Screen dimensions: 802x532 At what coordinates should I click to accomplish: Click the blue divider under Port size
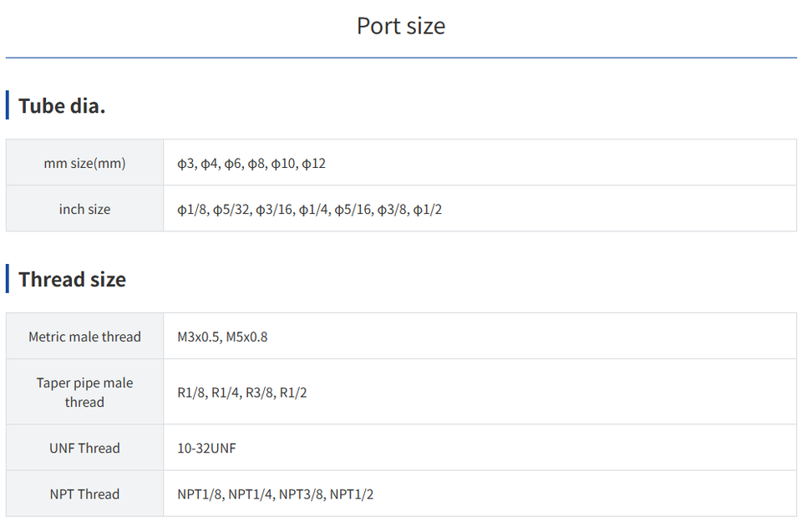pyautogui.click(x=401, y=58)
